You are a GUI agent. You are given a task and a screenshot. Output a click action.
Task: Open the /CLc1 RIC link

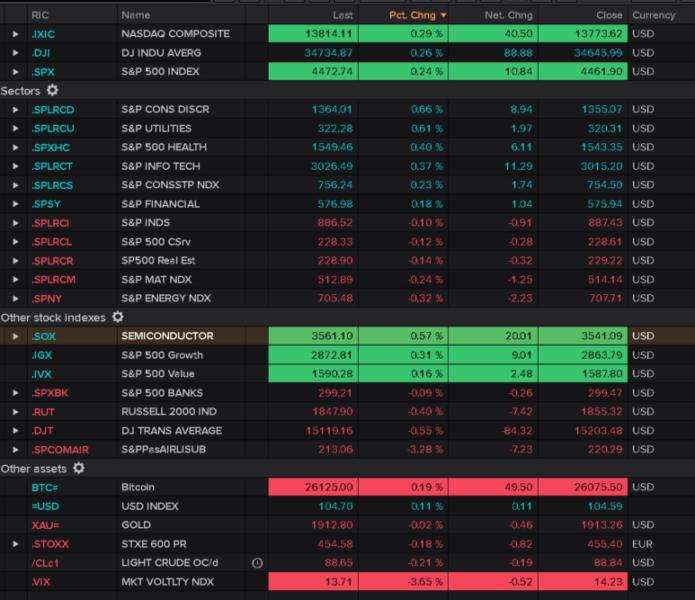[45, 563]
